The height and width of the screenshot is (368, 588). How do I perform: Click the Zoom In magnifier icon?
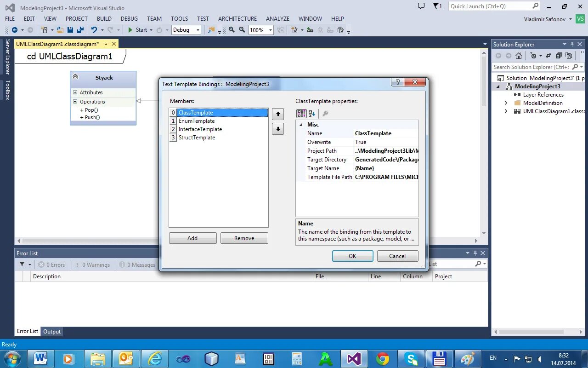coord(232,30)
